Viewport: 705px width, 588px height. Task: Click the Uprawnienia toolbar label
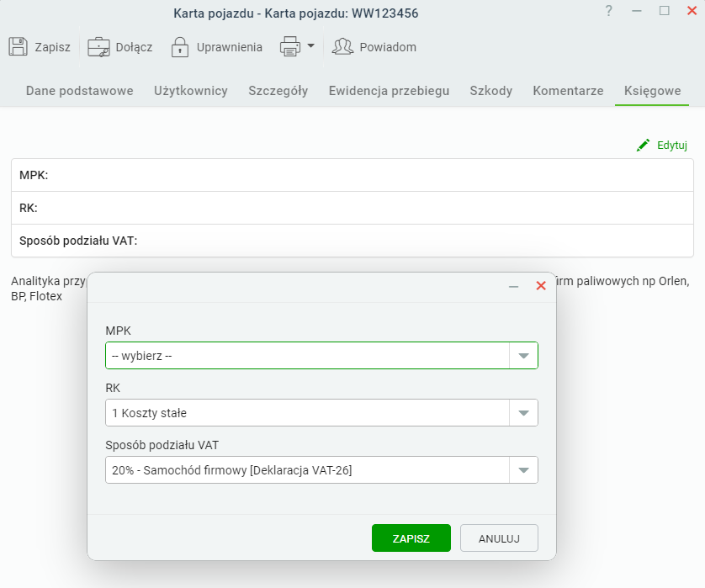(230, 47)
